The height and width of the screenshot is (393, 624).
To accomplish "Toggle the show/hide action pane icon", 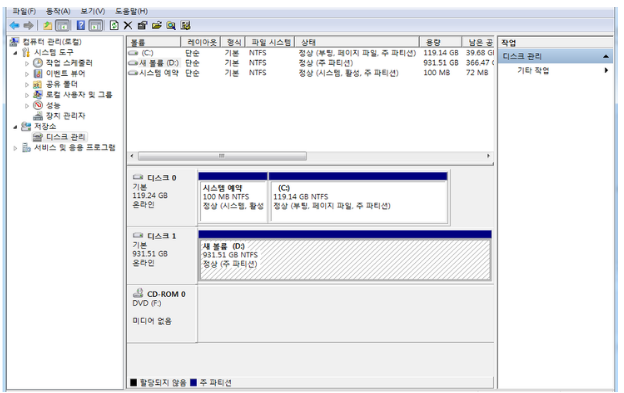I will (x=96, y=26).
